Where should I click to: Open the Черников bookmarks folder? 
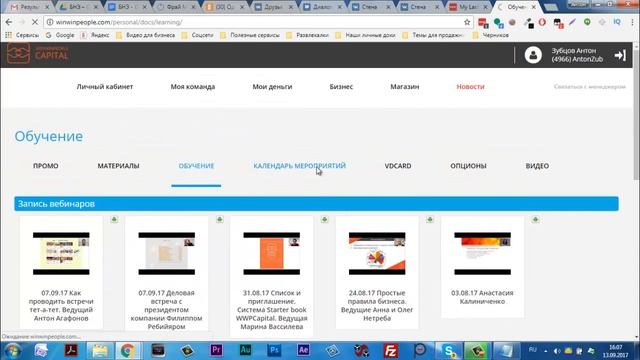tap(491, 35)
